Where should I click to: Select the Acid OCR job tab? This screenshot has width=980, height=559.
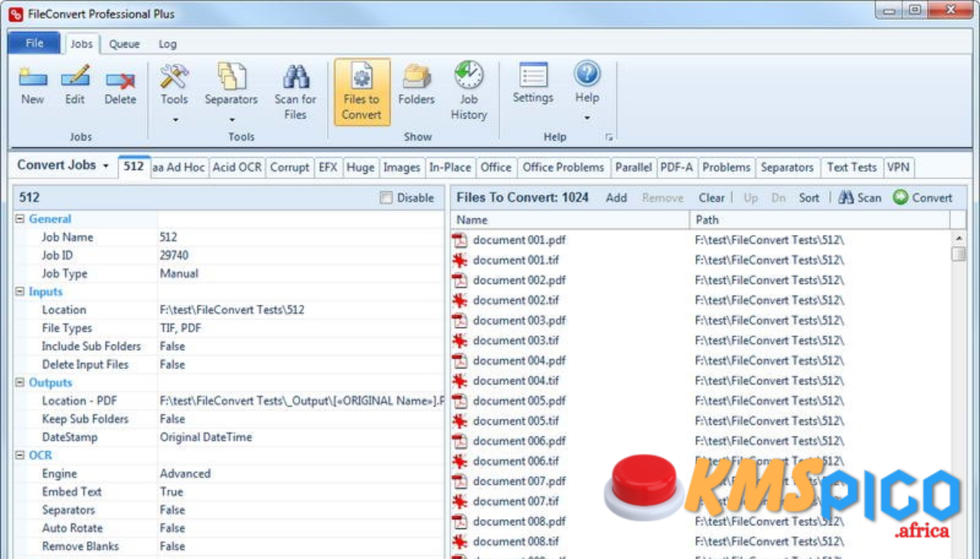click(x=237, y=167)
